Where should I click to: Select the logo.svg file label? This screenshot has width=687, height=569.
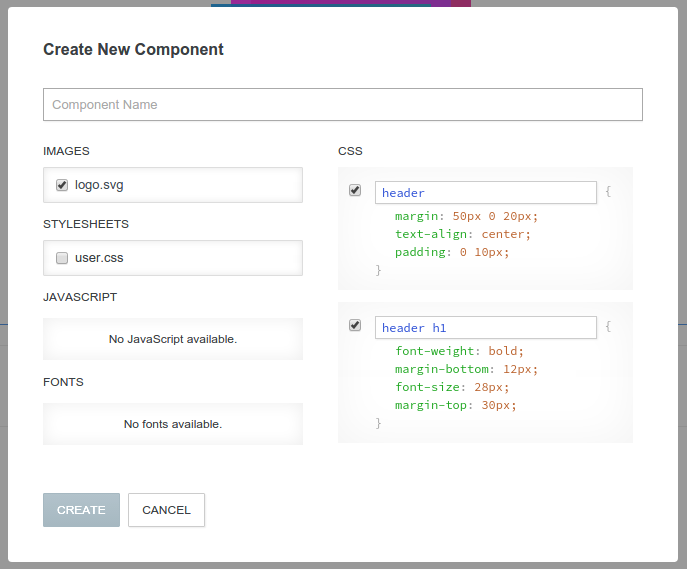99,185
